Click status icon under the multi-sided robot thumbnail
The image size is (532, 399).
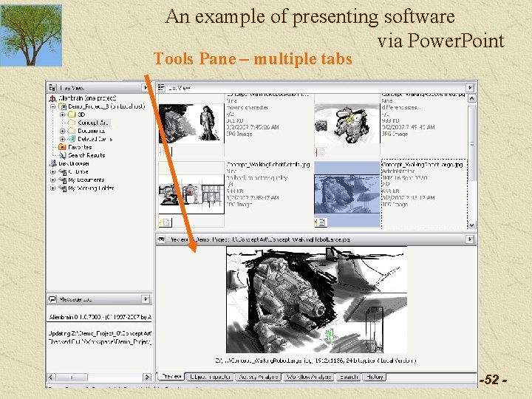pos(320,152)
